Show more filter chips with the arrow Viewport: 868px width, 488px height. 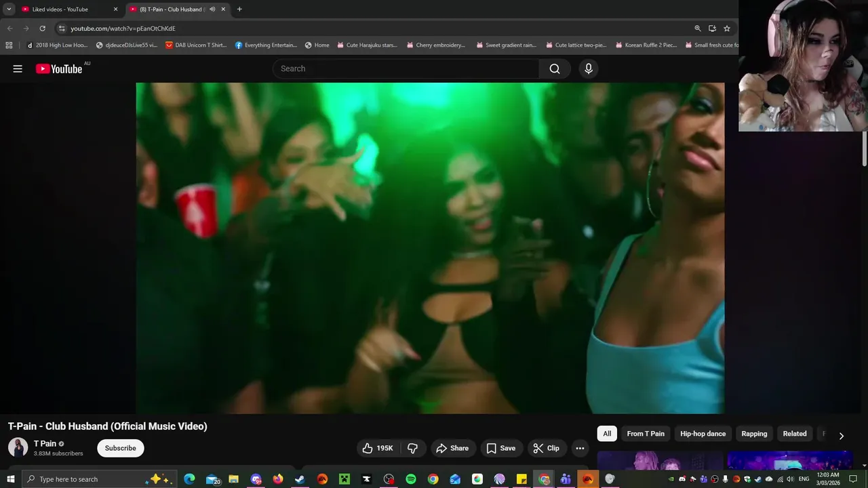click(842, 436)
